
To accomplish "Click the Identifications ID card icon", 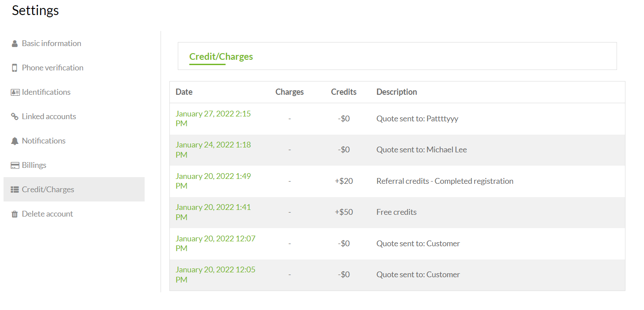I will (15, 92).
